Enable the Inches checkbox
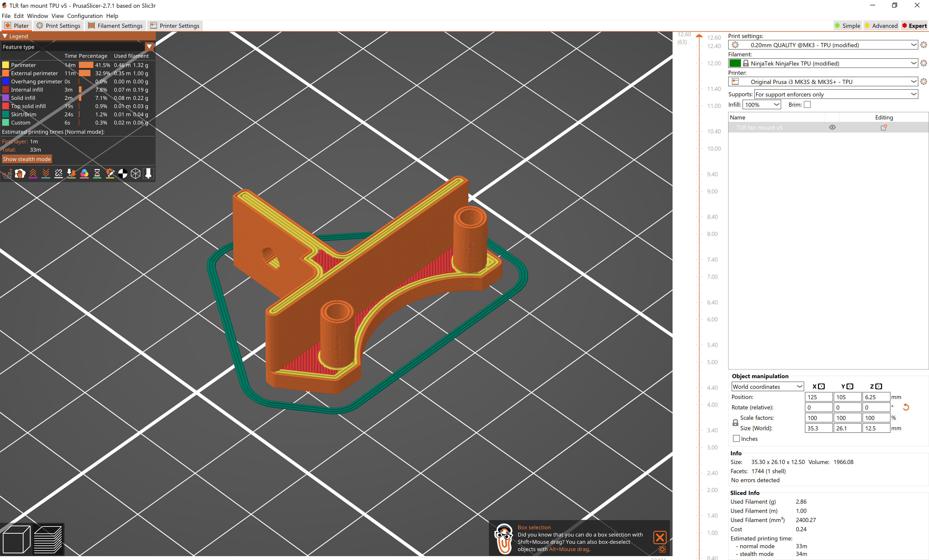The image size is (929, 560). pyautogui.click(x=736, y=439)
